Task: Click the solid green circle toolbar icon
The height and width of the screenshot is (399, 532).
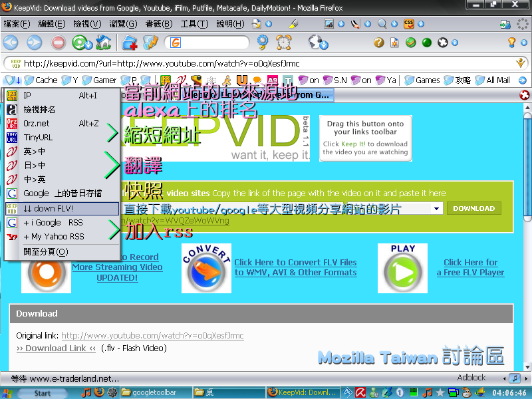Action: 426,43
